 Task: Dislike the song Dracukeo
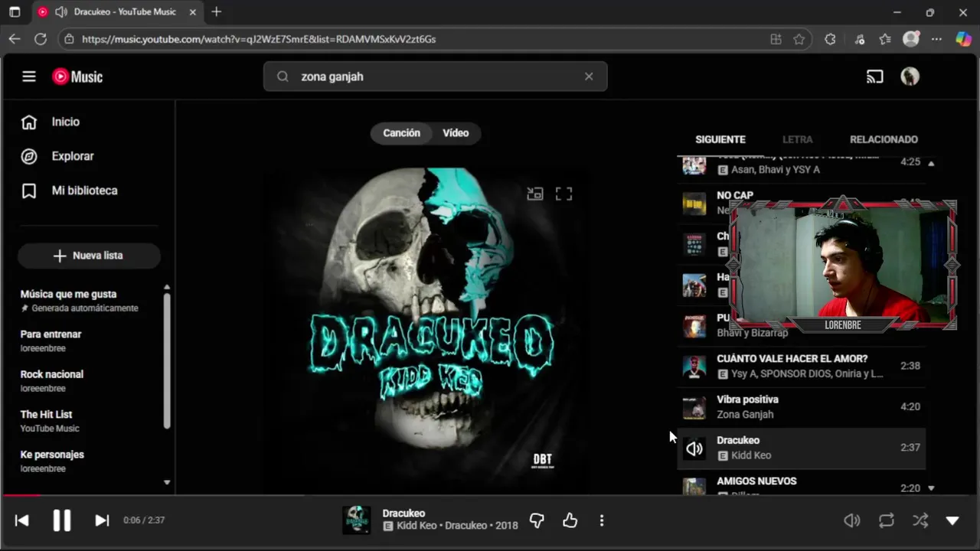pyautogui.click(x=537, y=520)
